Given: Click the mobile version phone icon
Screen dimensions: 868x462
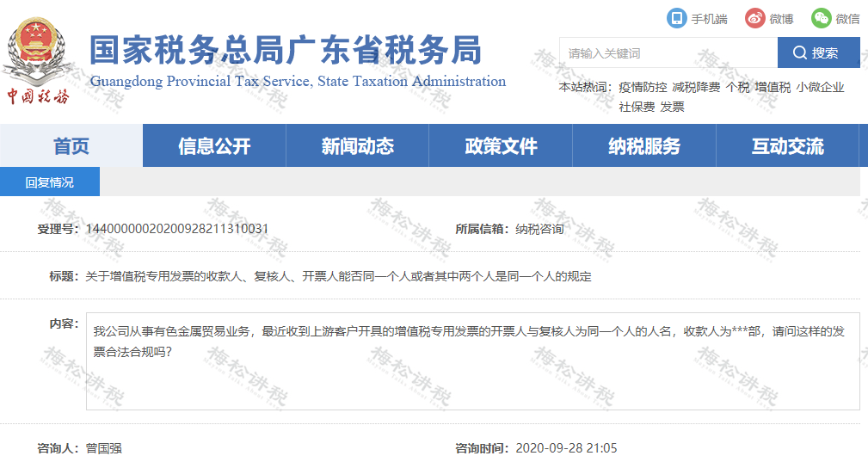Looking at the screenshot, I should [x=677, y=18].
